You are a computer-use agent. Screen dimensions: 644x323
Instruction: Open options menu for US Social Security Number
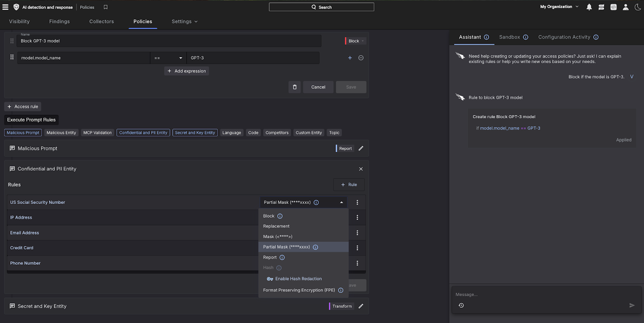pos(357,202)
